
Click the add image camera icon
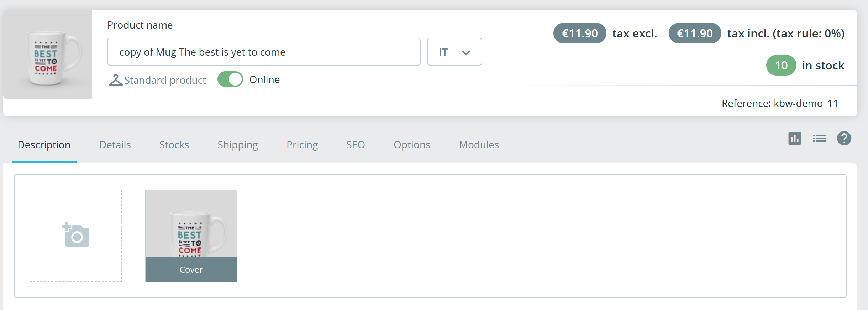76,236
